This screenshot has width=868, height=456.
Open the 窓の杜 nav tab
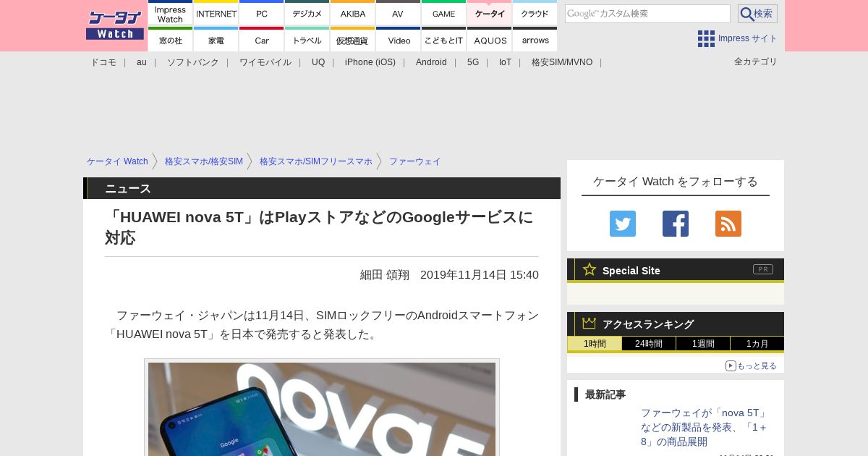[x=171, y=40]
